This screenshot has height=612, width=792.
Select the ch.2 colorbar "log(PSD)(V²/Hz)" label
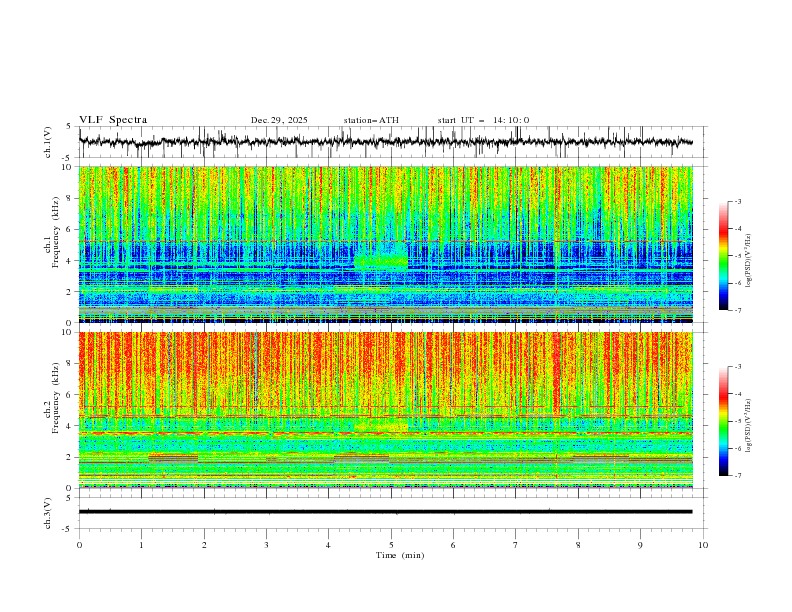(x=748, y=425)
